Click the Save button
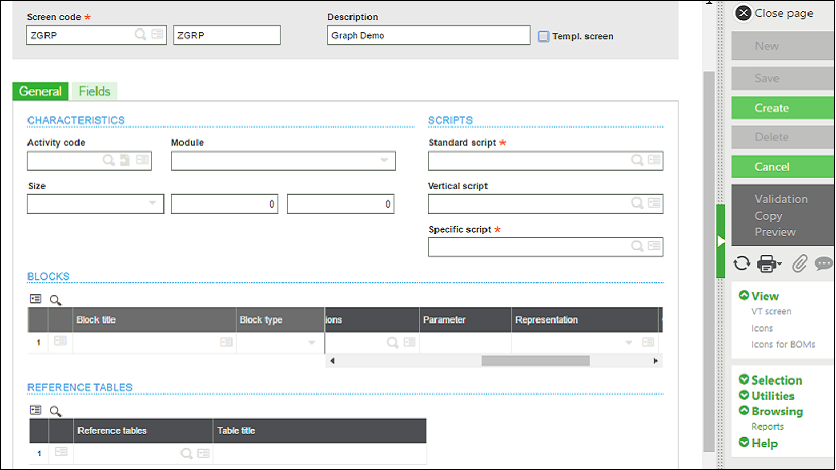The image size is (836, 470). tap(783, 78)
